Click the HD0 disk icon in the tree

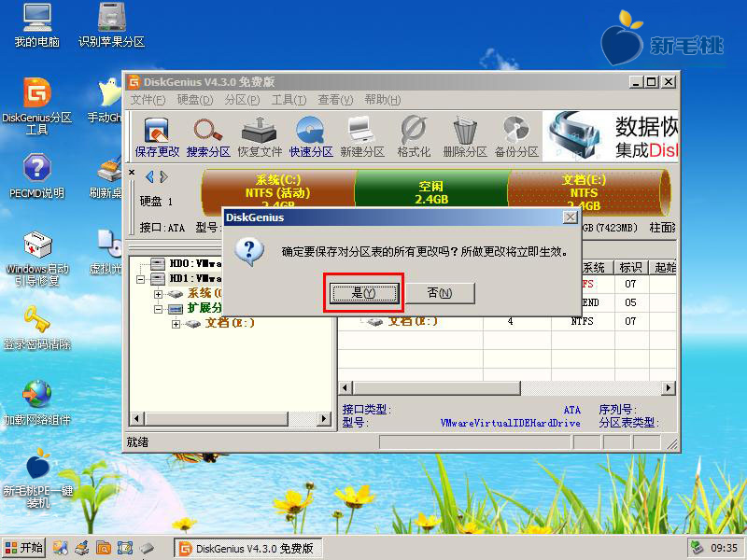coord(158,263)
